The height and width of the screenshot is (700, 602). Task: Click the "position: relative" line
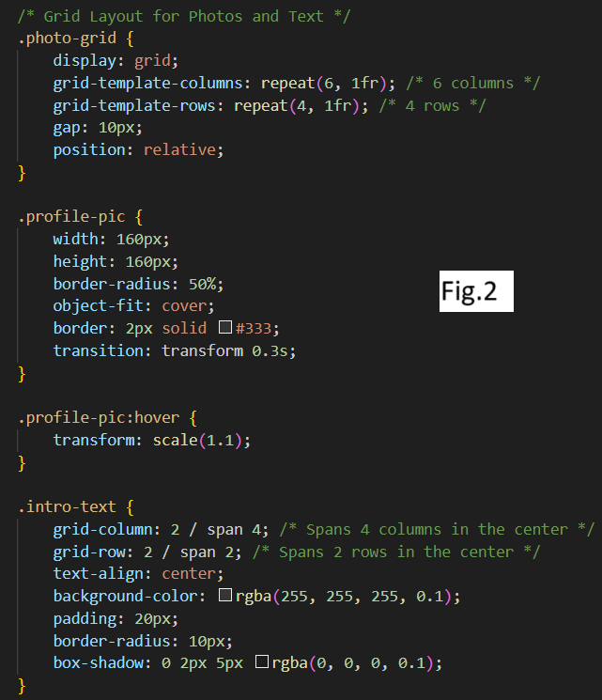pos(138,149)
